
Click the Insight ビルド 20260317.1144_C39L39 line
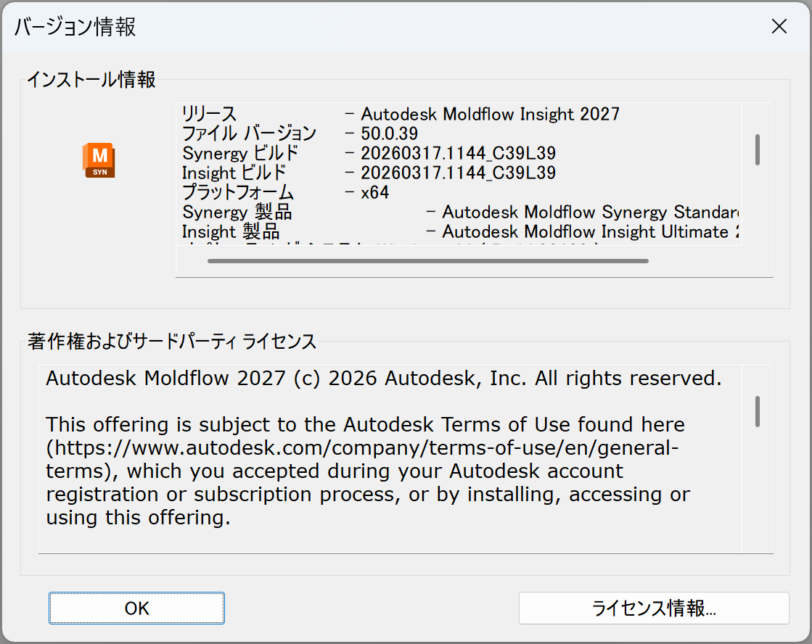(369, 173)
